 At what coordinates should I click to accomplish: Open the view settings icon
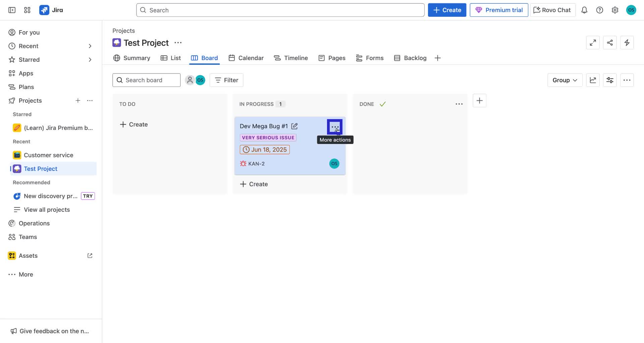[610, 80]
